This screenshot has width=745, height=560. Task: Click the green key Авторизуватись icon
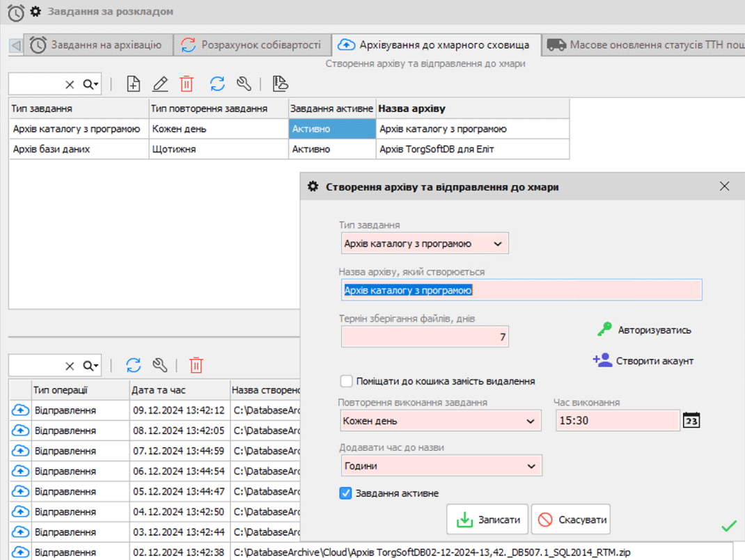pos(604,329)
